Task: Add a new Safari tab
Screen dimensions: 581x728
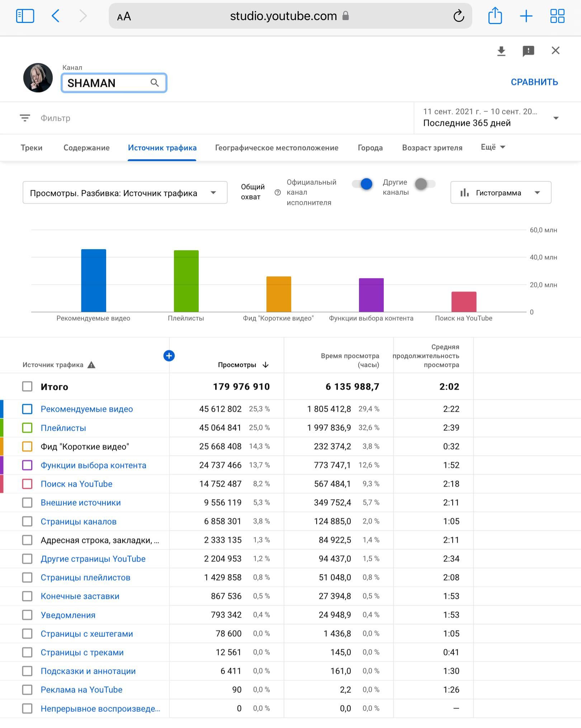Action: 526,16
